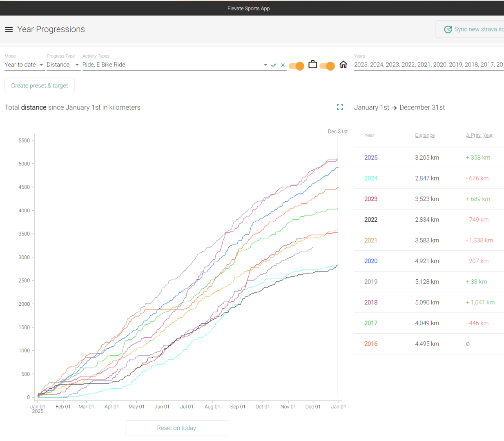Click the Δ Prev. Year column header
The height and width of the screenshot is (441, 504).
(x=479, y=135)
